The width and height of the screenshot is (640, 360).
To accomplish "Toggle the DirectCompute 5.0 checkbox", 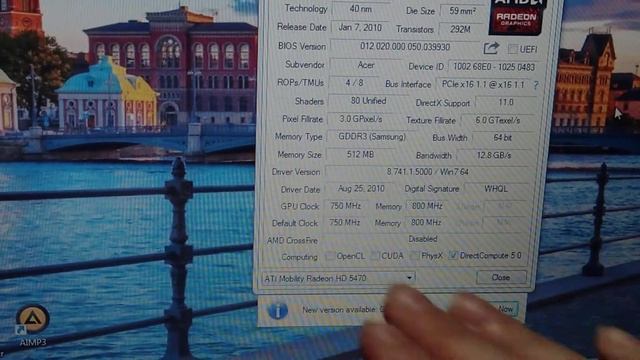I will point(453,256).
